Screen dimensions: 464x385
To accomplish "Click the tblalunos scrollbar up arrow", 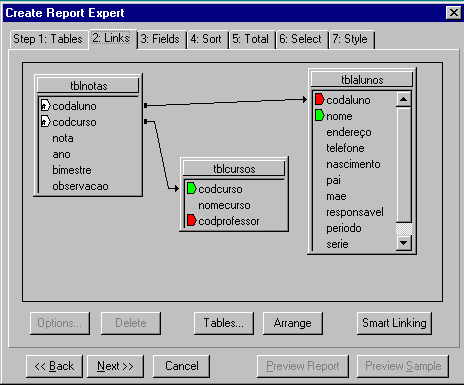I will point(404,99).
